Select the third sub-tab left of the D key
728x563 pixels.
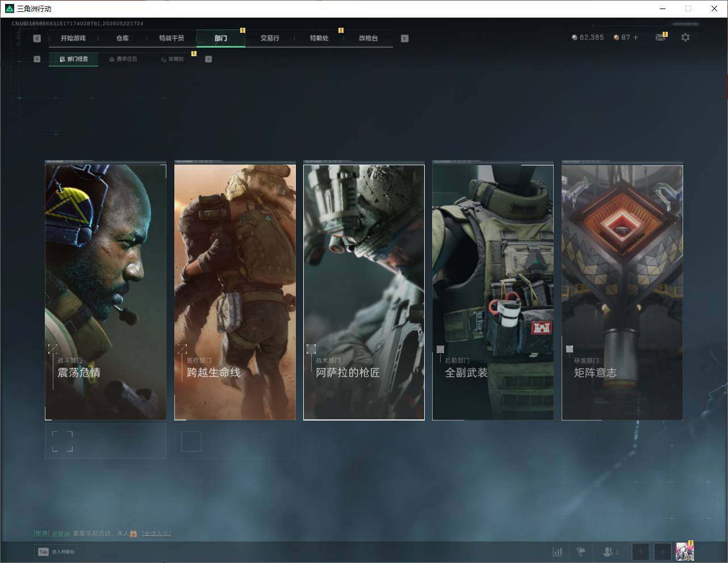click(172, 59)
